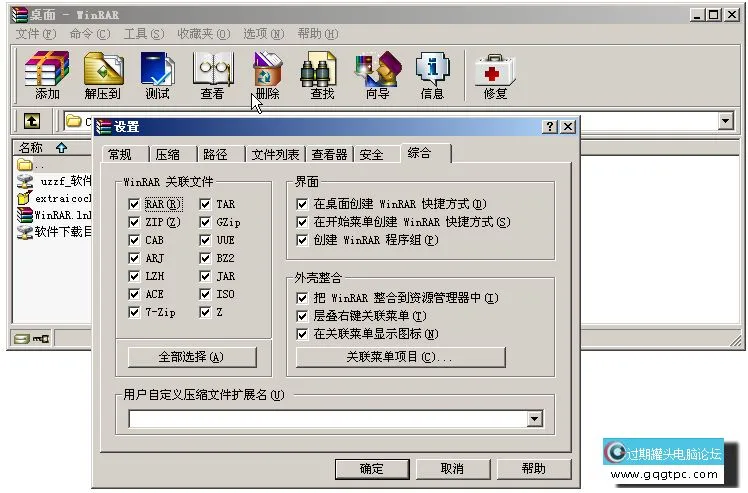Toggle 在开始菜单创建 WinRAR 快捷方式 checkbox
The image size is (748, 493).
tap(302, 222)
